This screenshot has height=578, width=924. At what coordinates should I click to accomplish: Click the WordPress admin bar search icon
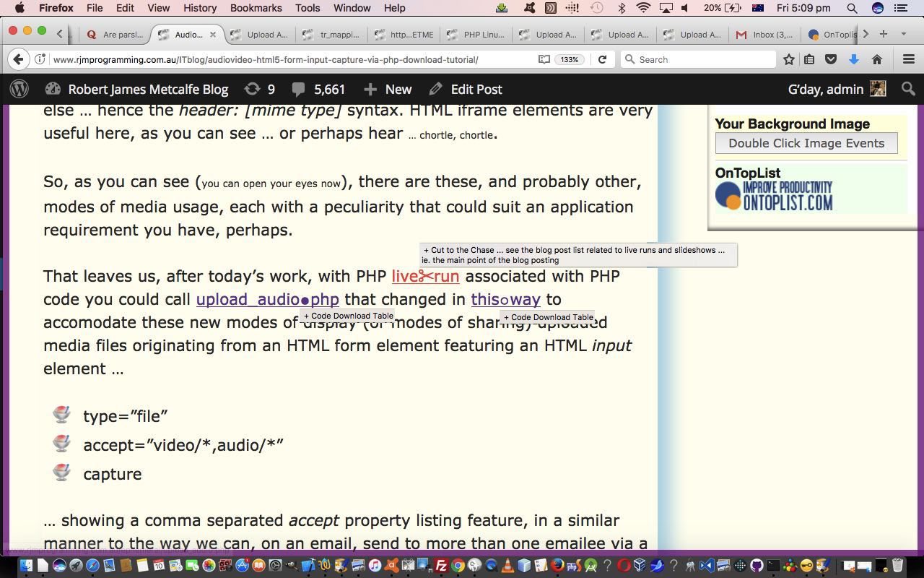(x=908, y=89)
